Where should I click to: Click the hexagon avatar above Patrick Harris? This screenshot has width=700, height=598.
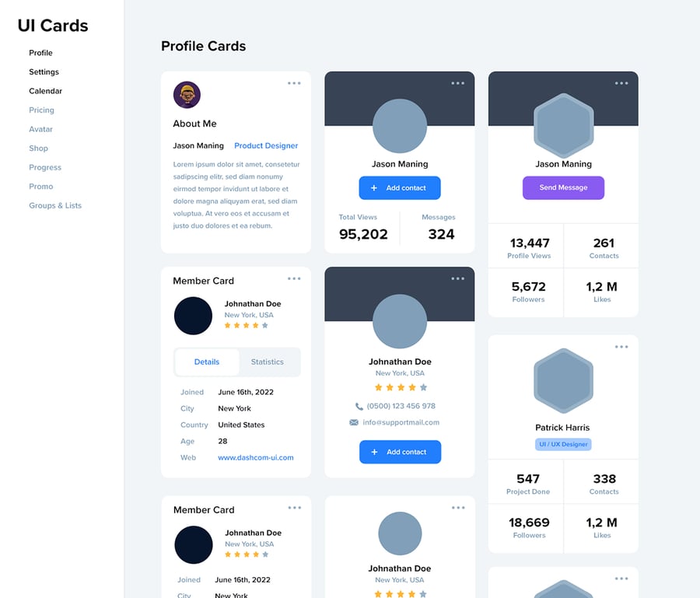563,380
